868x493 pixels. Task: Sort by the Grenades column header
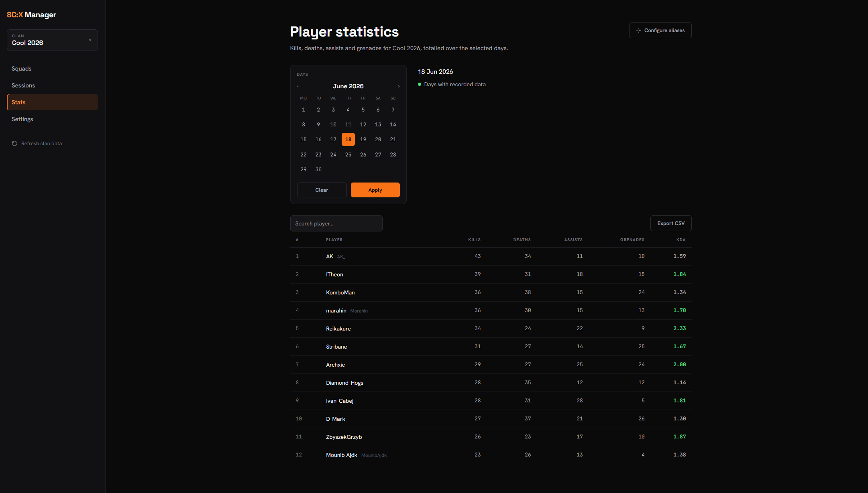pos(632,240)
